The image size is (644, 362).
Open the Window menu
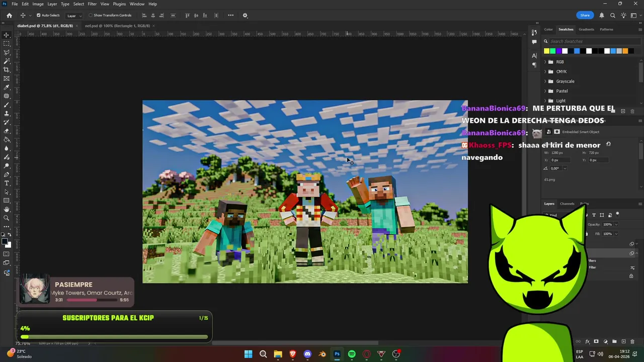click(137, 4)
